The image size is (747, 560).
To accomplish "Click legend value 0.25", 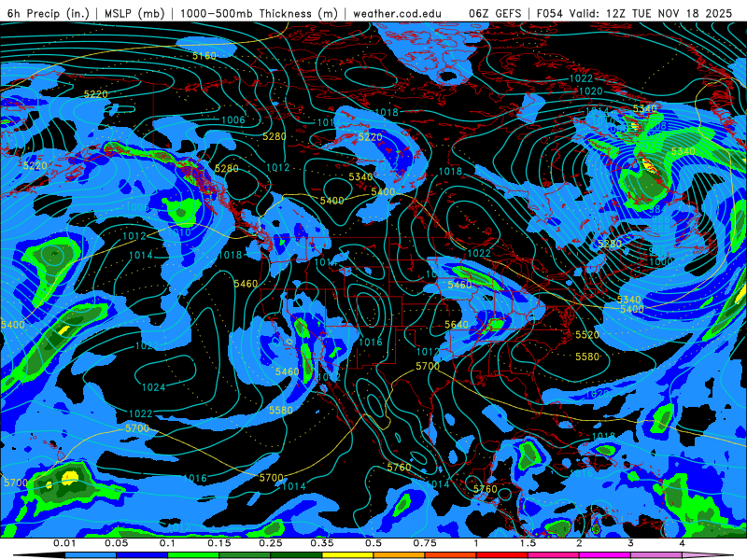I will tap(271, 543).
